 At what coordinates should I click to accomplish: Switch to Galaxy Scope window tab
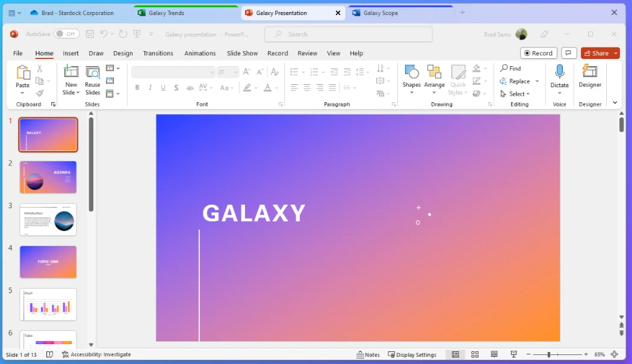[x=400, y=13]
